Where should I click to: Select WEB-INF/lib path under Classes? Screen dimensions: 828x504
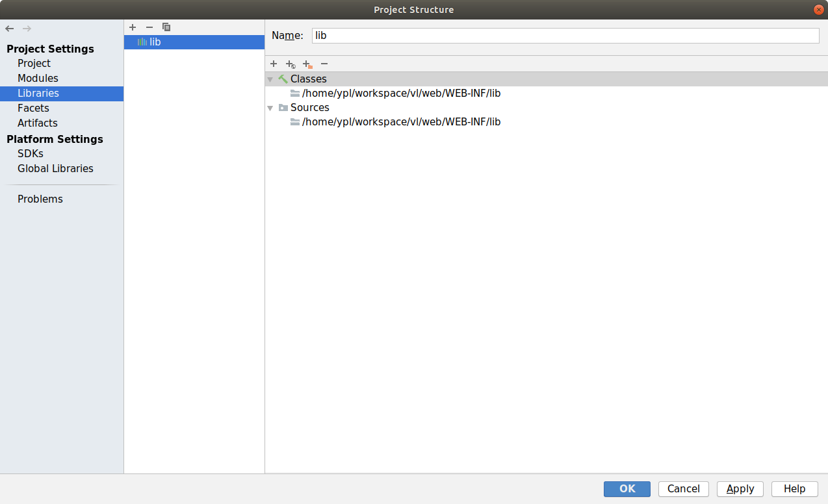[401, 93]
